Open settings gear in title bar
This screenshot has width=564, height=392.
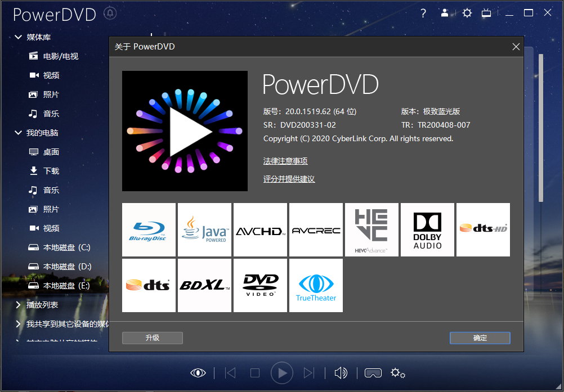click(467, 13)
